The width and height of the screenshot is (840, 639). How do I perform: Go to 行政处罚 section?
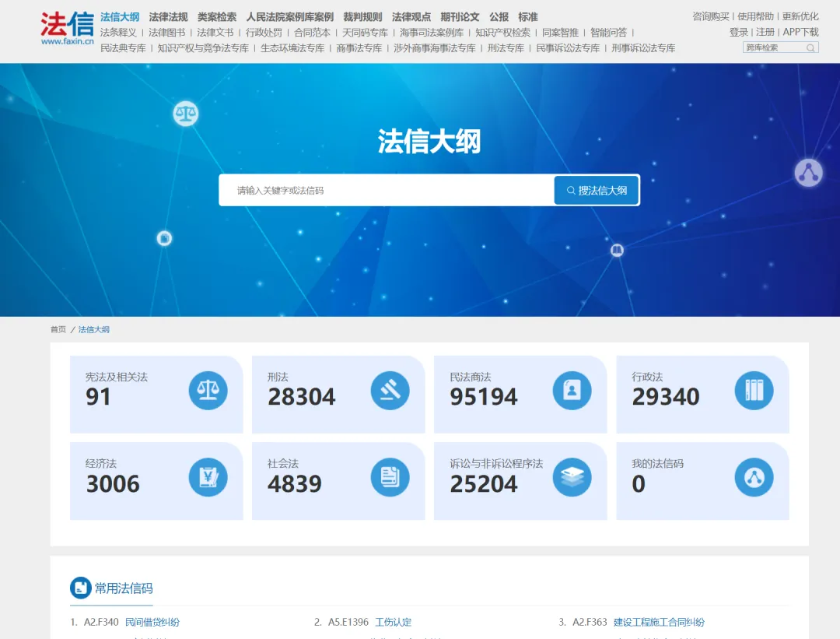pyautogui.click(x=264, y=33)
